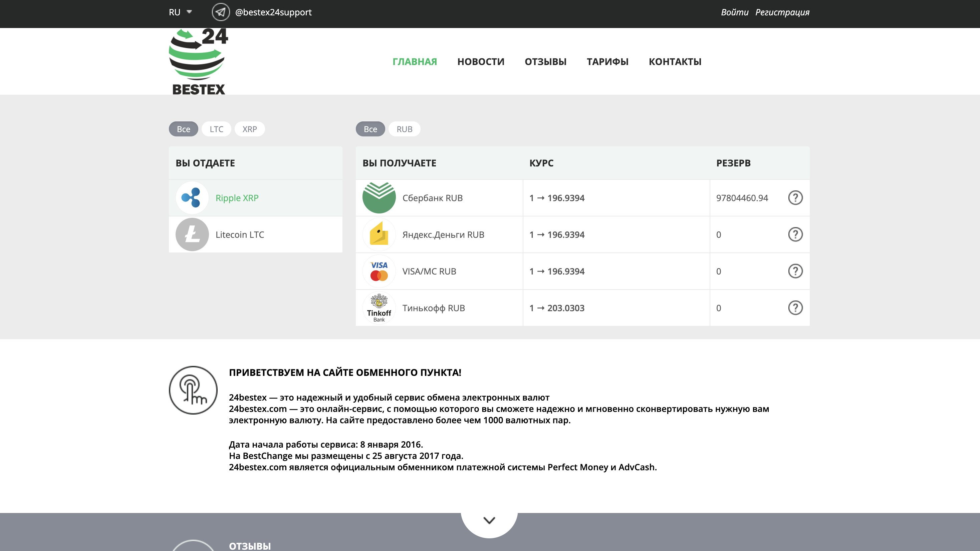
Task: Click the Регистрация link
Action: pyautogui.click(x=782, y=12)
